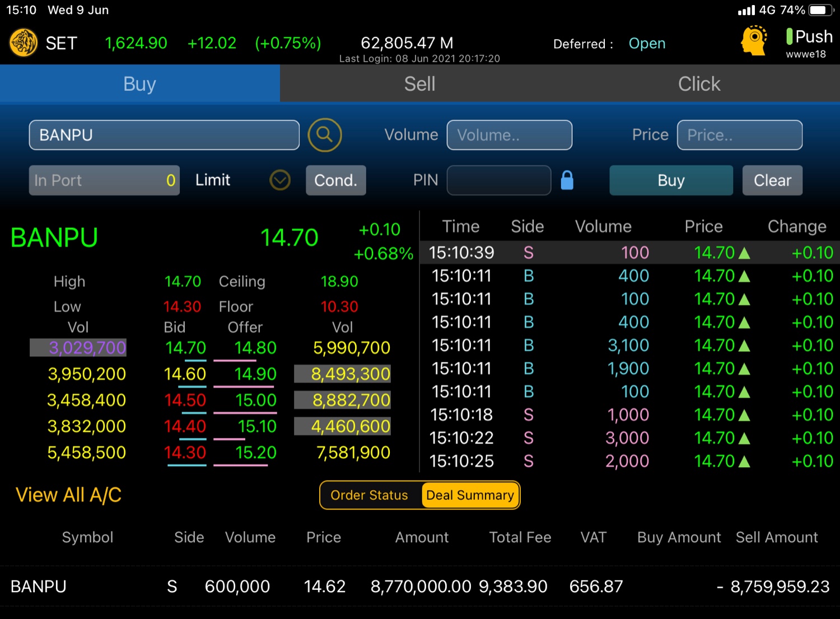Tap the cellular signal bars icon
This screenshot has height=619, width=840.
(746, 10)
